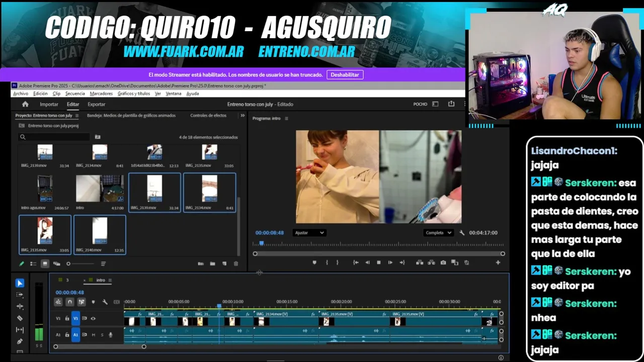Add marker in the timeline header

(x=93, y=302)
